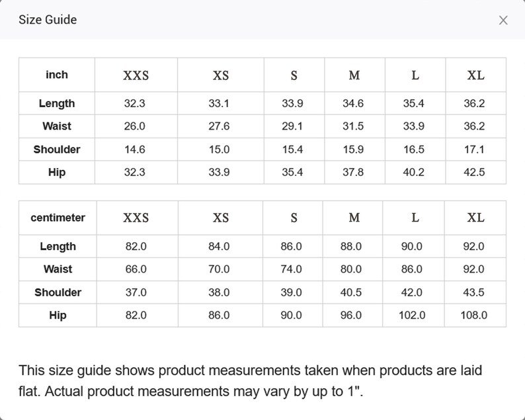Click the 42.5 hip value for XL
Screen dimensions: 525x420
(x=474, y=172)
